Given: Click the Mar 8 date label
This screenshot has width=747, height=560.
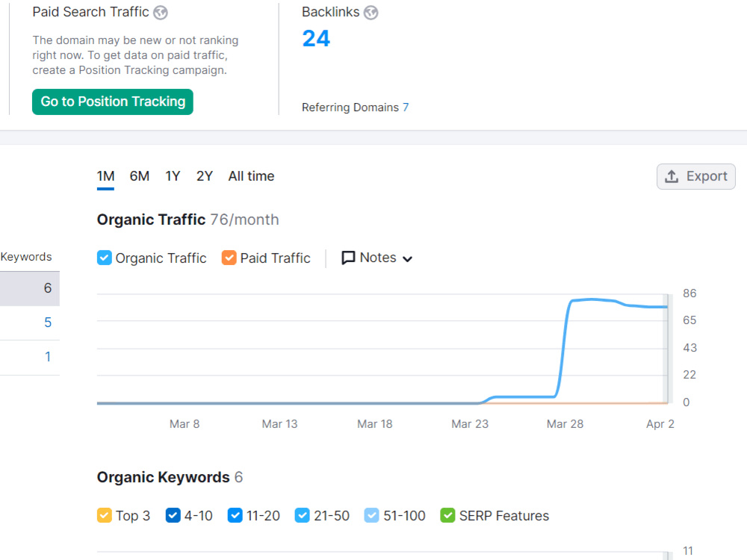Looking at the screenshot, I should [x=185, y=424].
